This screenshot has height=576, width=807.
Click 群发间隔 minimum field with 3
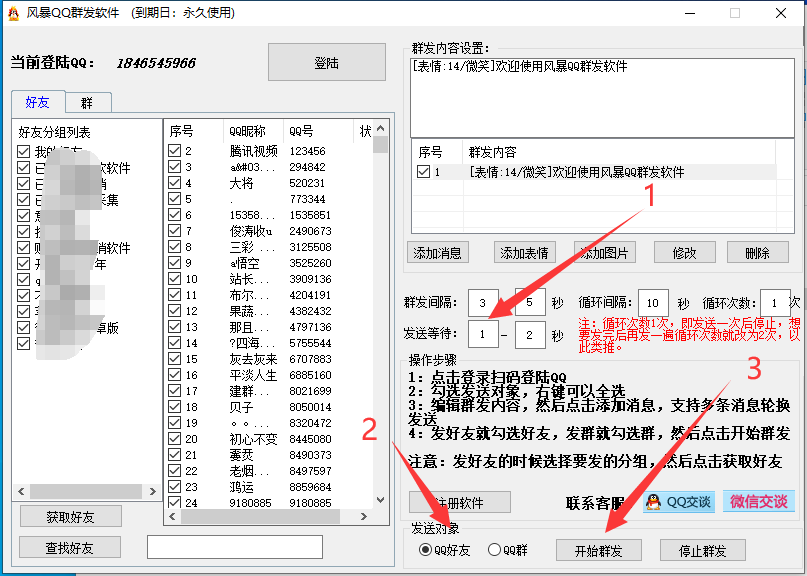click(x=483, y=303)
